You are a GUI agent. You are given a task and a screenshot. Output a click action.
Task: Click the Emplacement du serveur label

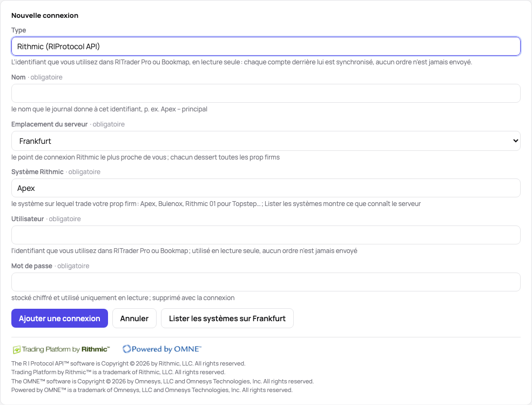coord(50,124)
